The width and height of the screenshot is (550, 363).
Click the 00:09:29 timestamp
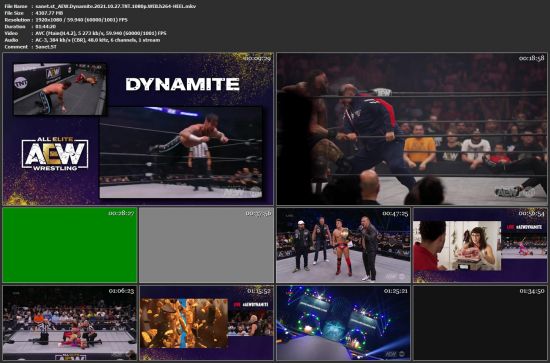[x=257, y=58]
